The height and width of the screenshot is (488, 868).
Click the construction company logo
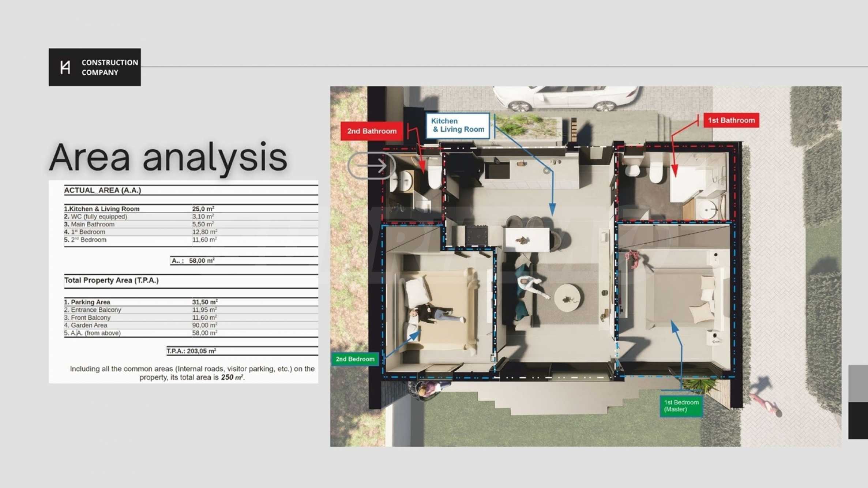point(94,67)
